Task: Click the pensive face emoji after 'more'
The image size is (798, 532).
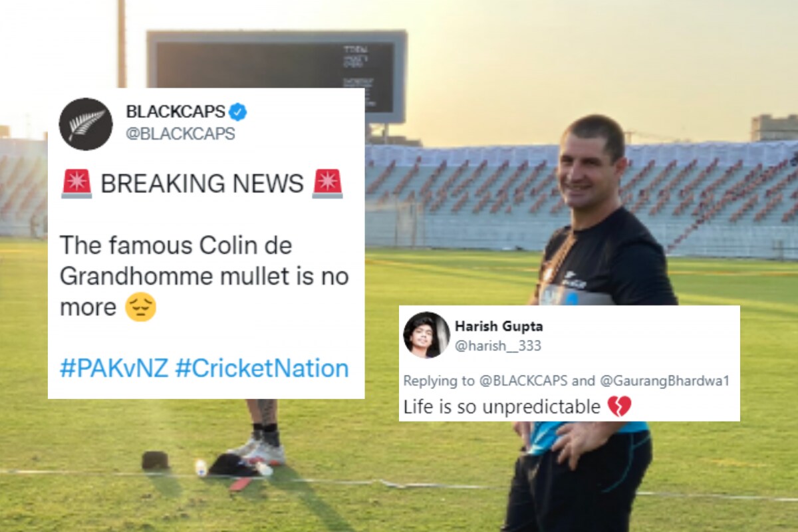Action: coord(140,307)
